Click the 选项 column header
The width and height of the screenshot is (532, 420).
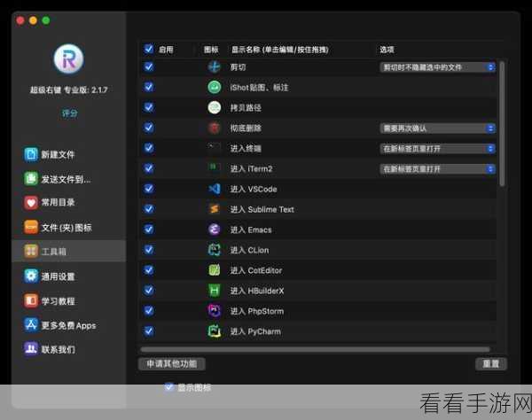(387, 50)
